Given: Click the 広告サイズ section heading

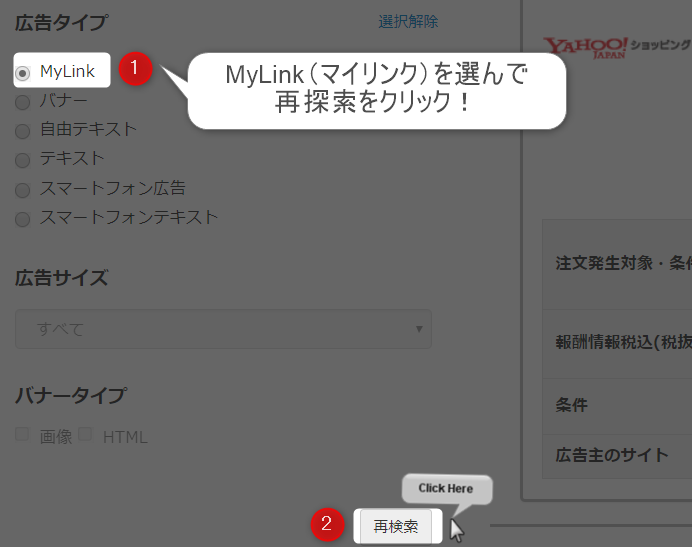Looking at the screenshot, I should [x=61, y=278].
